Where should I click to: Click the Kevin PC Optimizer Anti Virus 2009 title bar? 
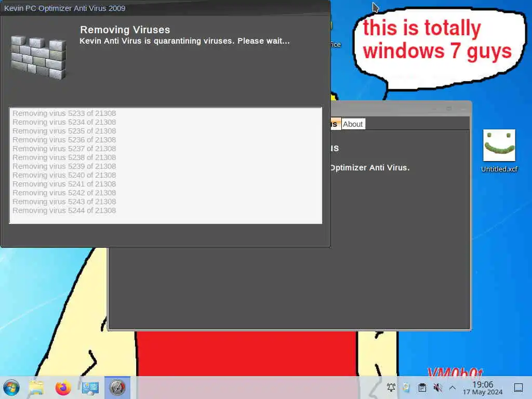165,8
